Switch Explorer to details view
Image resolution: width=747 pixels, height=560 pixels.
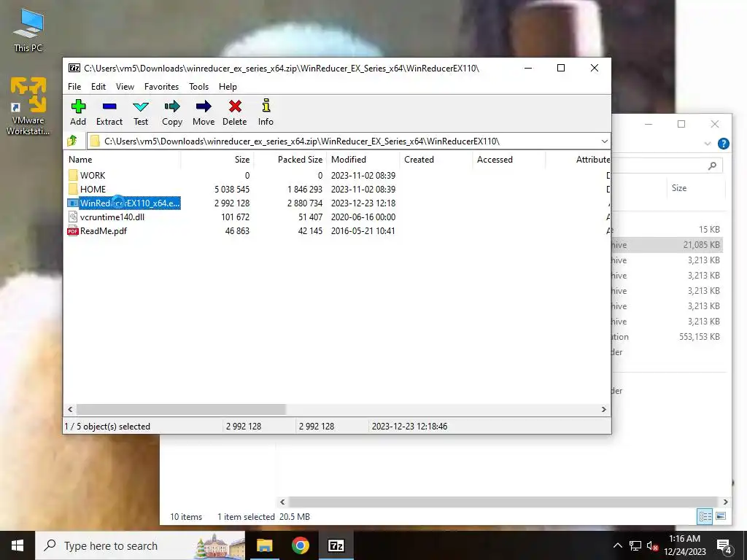[705, 516]
